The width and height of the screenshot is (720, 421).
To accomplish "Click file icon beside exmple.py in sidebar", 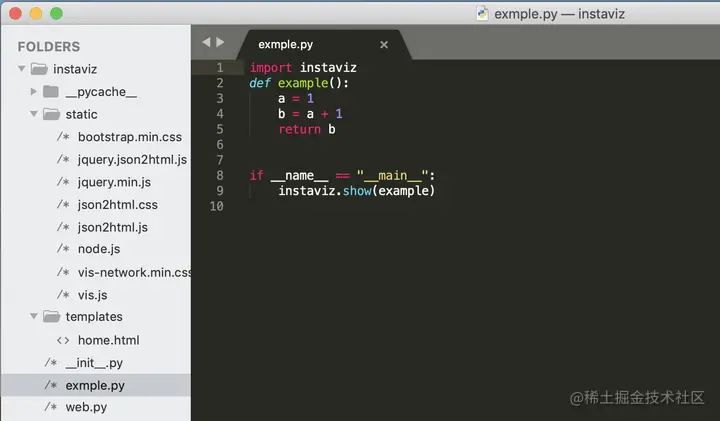I will (51, 385).
